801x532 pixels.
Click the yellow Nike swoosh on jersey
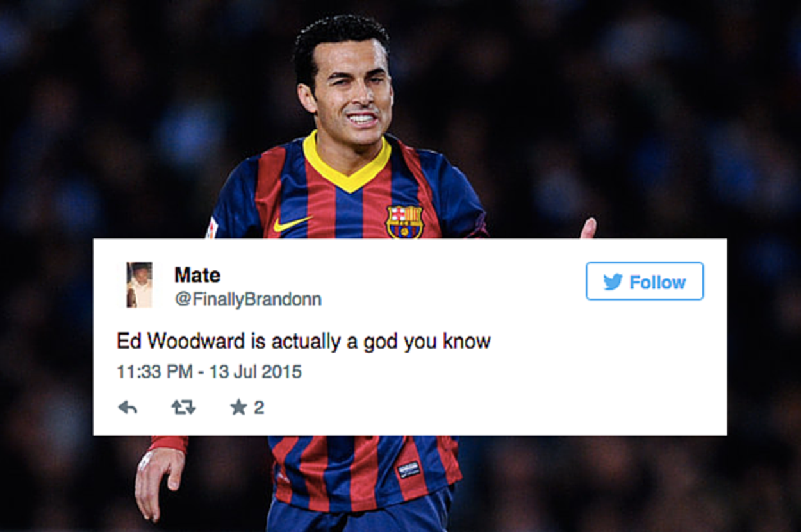pos(292,224)
